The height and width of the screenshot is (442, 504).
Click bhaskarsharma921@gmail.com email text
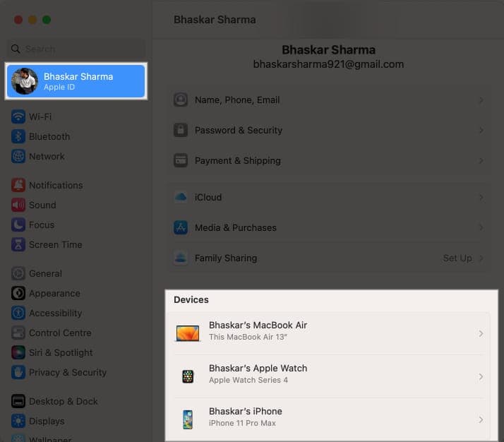[328, 64]
